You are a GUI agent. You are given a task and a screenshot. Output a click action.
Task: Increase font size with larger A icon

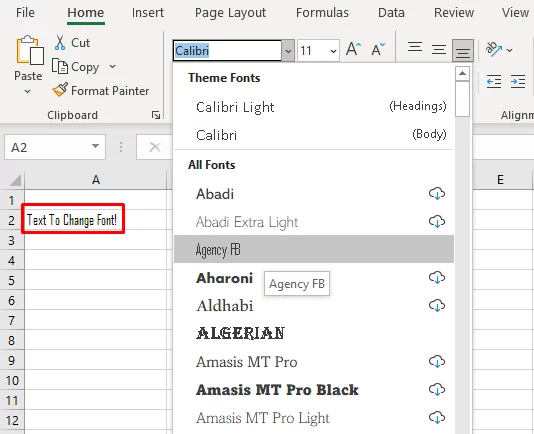click(354, 50)
